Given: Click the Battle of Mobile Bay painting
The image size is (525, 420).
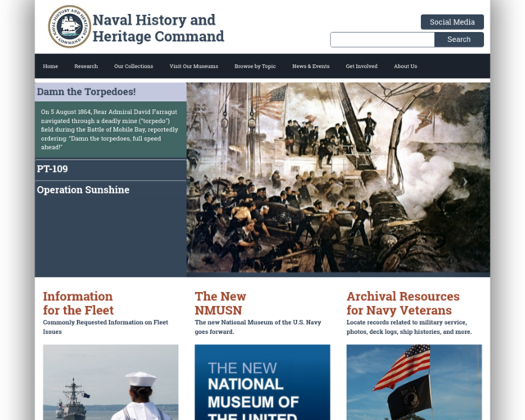Looking at the screenshot, I should pyautogui.click(x=338, y=177).
